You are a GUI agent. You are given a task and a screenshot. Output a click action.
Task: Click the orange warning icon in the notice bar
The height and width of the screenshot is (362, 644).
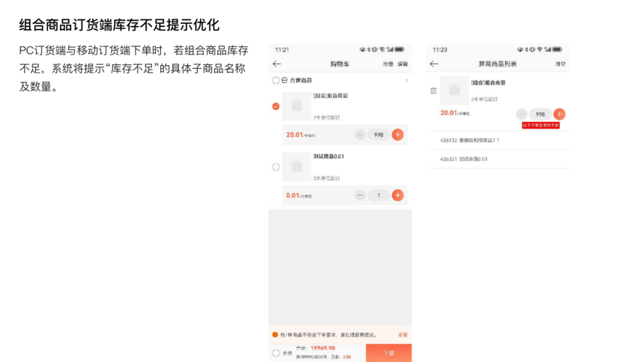click(275, 334)
